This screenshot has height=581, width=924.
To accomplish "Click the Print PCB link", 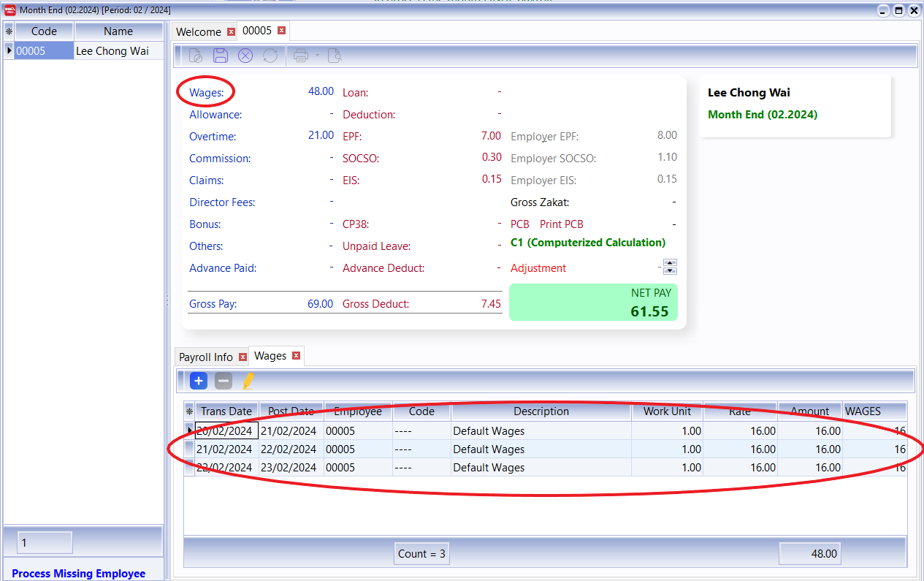I will 561,224.
